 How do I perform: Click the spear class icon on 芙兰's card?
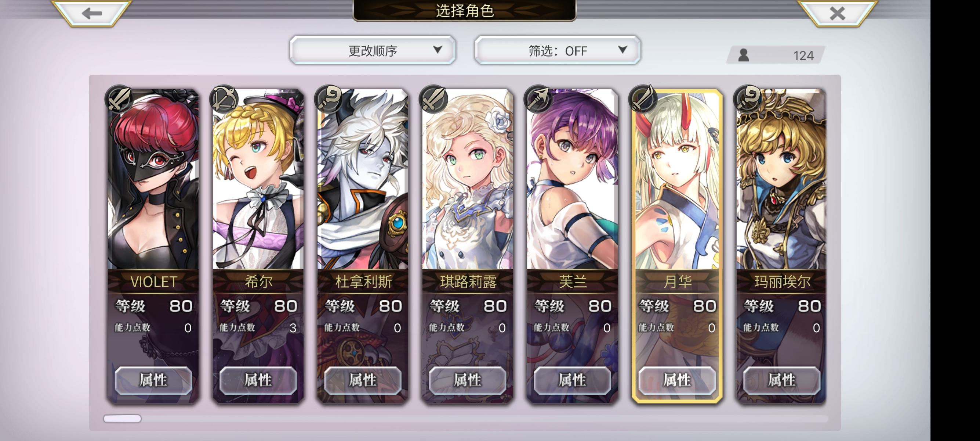tap(538, 99)
